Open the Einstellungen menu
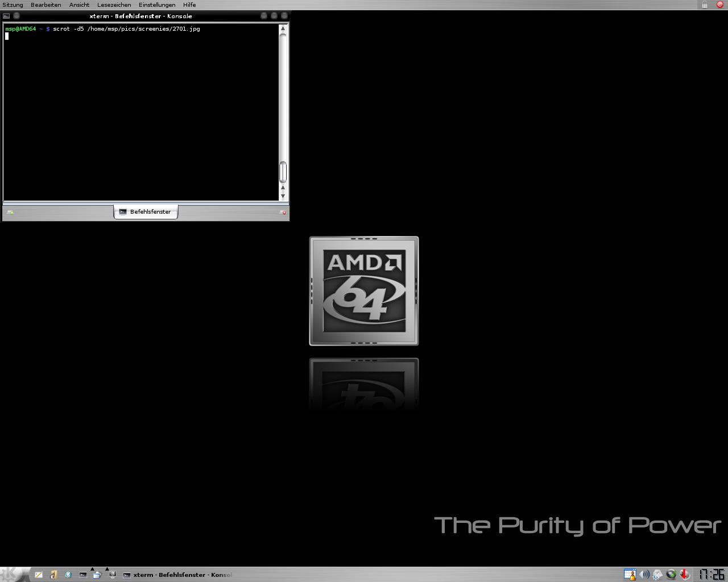728x582 pixels. 157,5
